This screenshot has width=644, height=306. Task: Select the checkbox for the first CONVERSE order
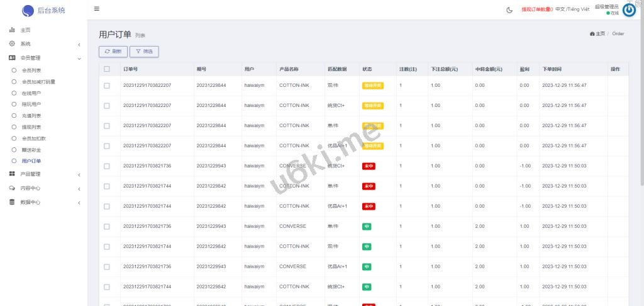coord(107,166)
